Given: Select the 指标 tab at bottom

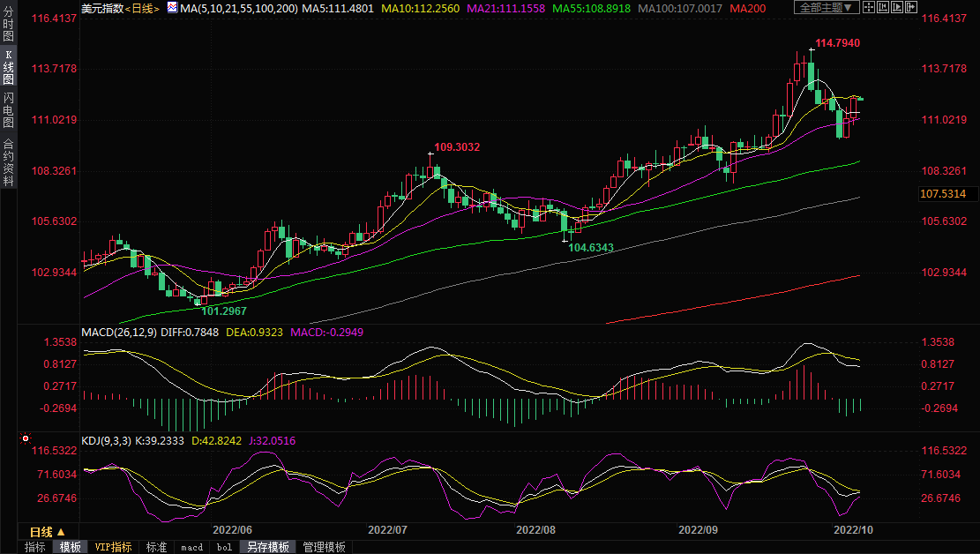Looking at the screenshot, I should pos(35,547).
